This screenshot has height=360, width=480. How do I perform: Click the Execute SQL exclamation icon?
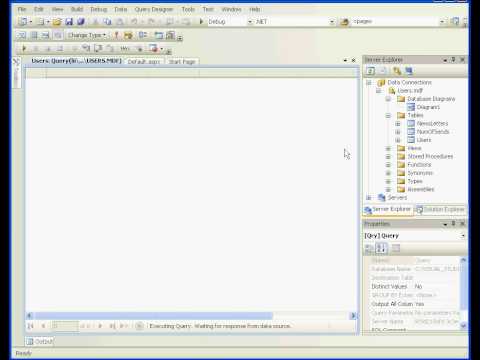[116, 35]
